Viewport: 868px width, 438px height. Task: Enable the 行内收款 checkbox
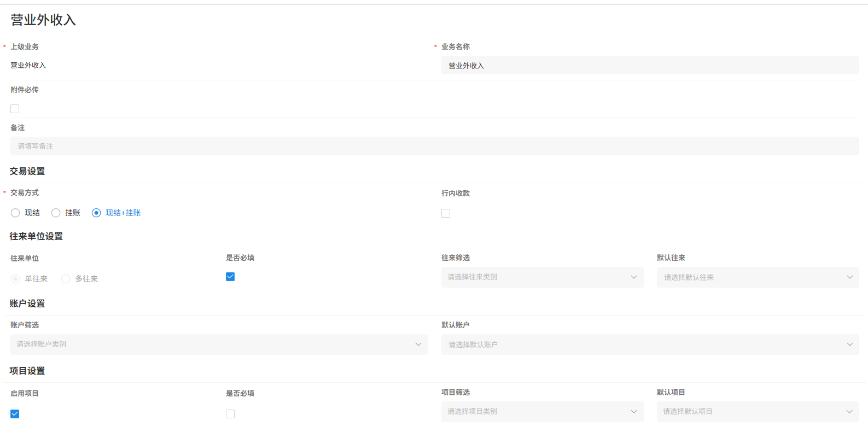click(446, 213)
